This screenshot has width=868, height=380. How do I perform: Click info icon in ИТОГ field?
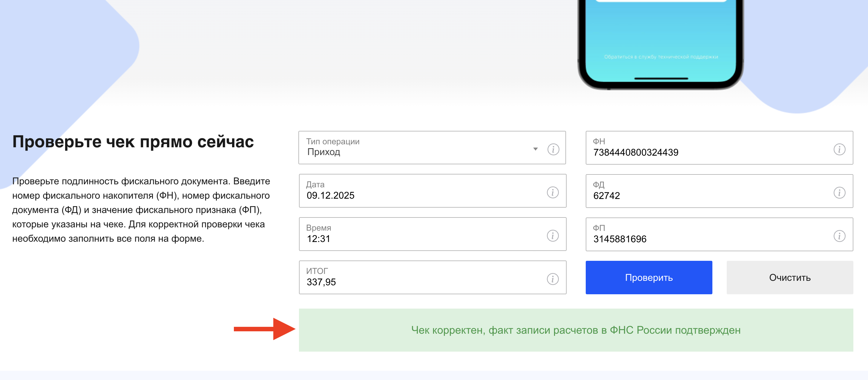553,279
